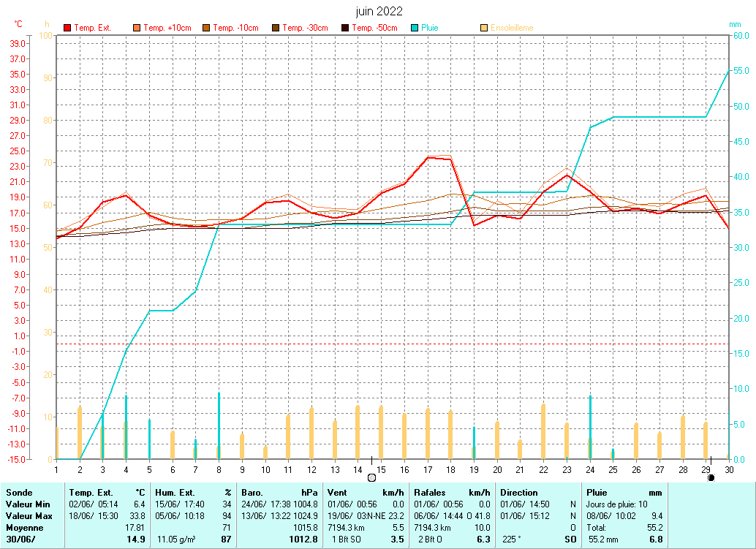Click the "Vent" column header

click(336, 493)
